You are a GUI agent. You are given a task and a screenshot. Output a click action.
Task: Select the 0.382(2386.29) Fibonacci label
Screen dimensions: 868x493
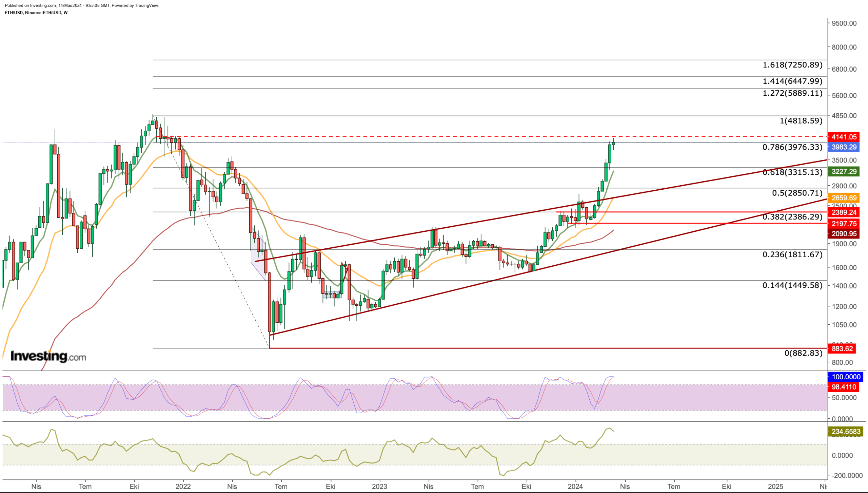tap(792, 217)
